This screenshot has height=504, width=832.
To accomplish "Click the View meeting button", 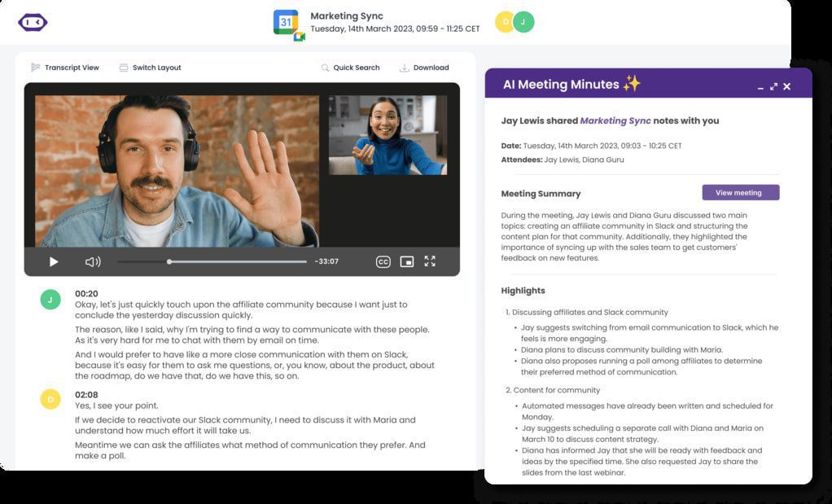I will (738, 192).
